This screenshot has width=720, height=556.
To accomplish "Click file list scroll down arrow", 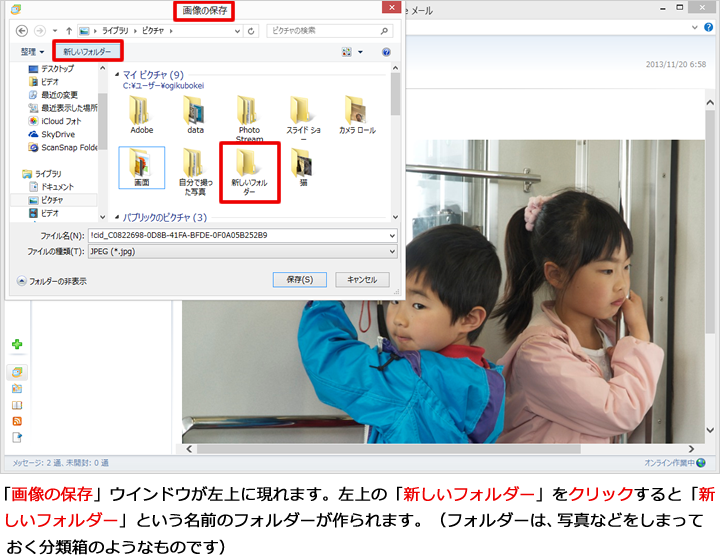I will pyautogui.click(x=395, y=217).
